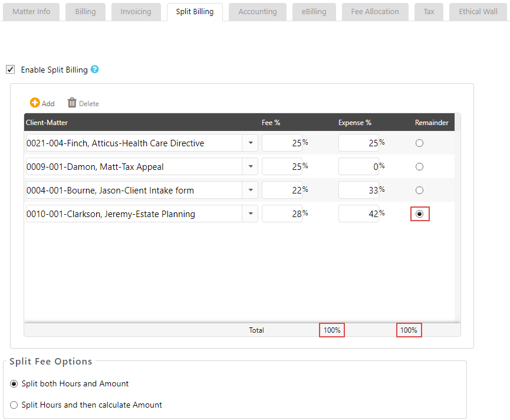Choose Split Hours and then calculate Amount
Screen dimensions: 510x420
click(14, 405)
